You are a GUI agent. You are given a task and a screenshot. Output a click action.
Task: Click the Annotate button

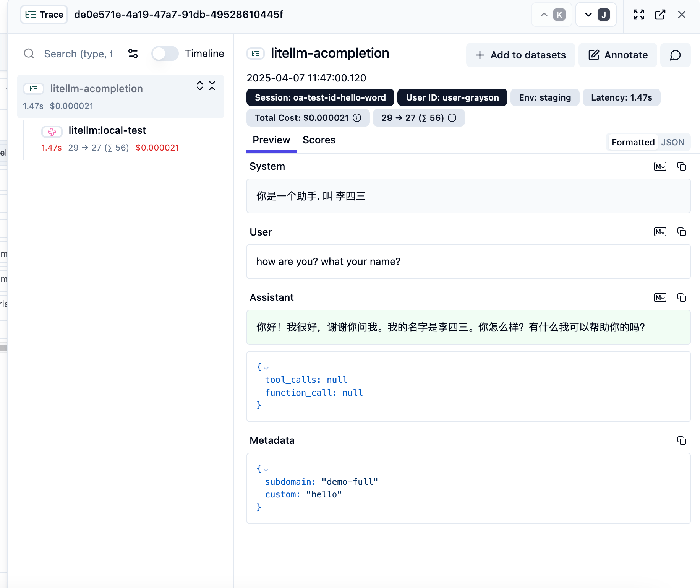coord(617,55)
